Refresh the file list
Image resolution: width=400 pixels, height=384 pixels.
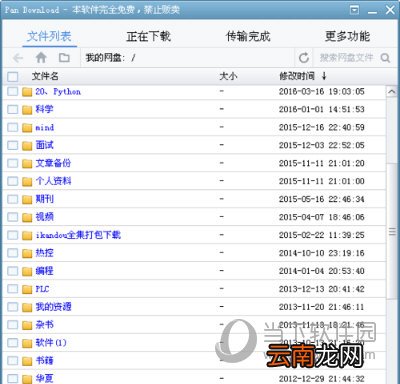click(x=304, y=58)
